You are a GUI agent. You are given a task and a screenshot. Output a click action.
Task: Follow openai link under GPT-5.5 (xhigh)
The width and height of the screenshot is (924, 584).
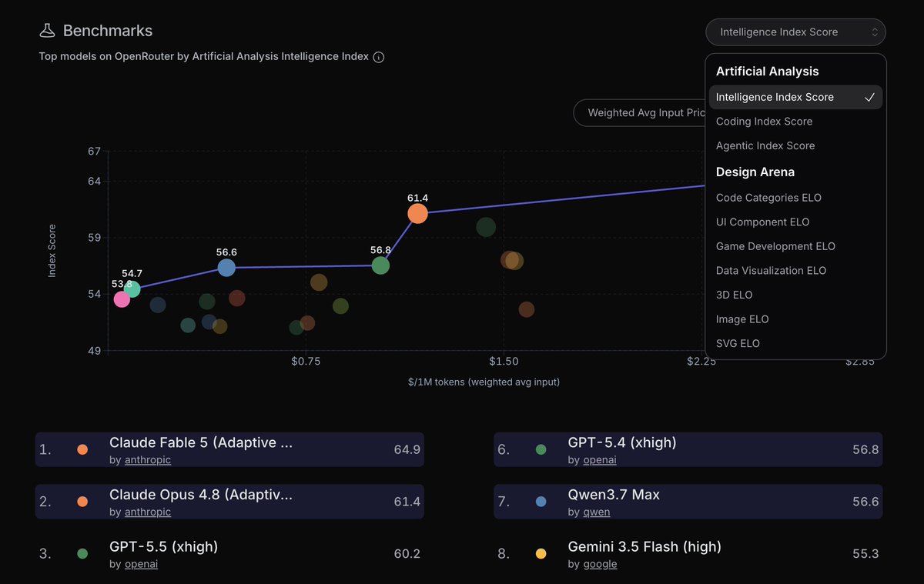(x=142, y=565)
